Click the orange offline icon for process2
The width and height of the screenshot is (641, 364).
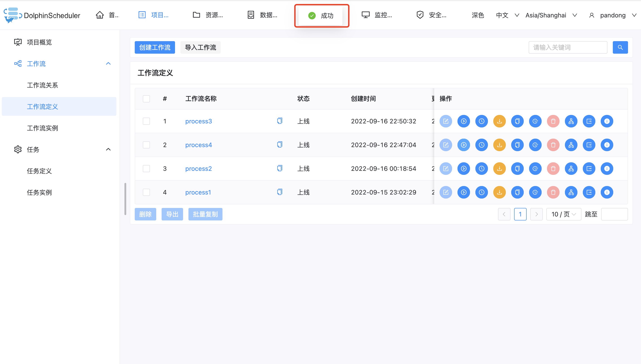tap(499, 169)
